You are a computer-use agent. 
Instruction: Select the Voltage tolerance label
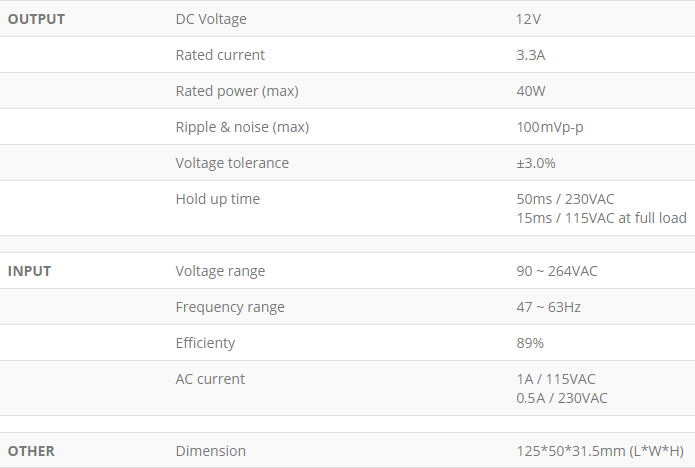coord(232,163)
